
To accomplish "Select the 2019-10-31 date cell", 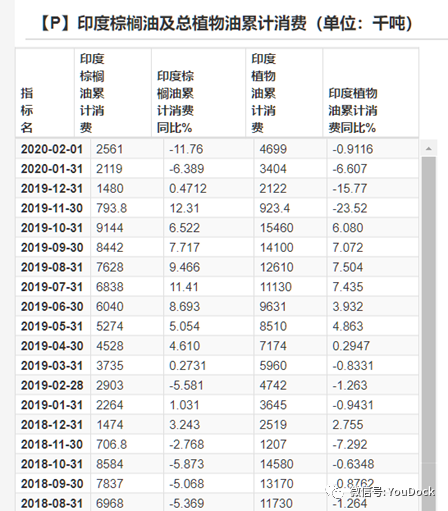I will point(53,228).
